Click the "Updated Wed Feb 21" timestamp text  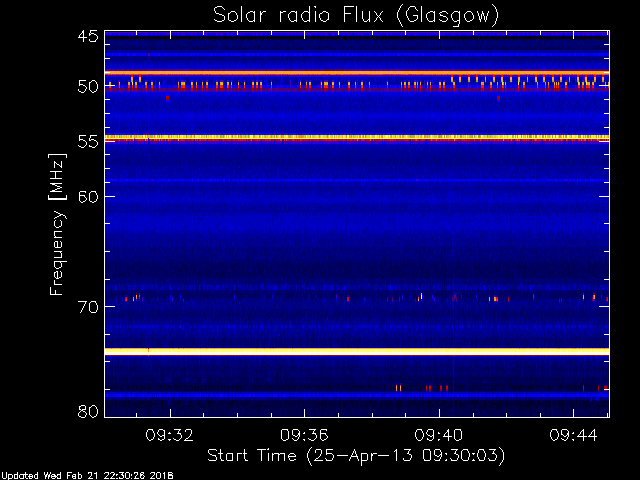click(87, 476)
